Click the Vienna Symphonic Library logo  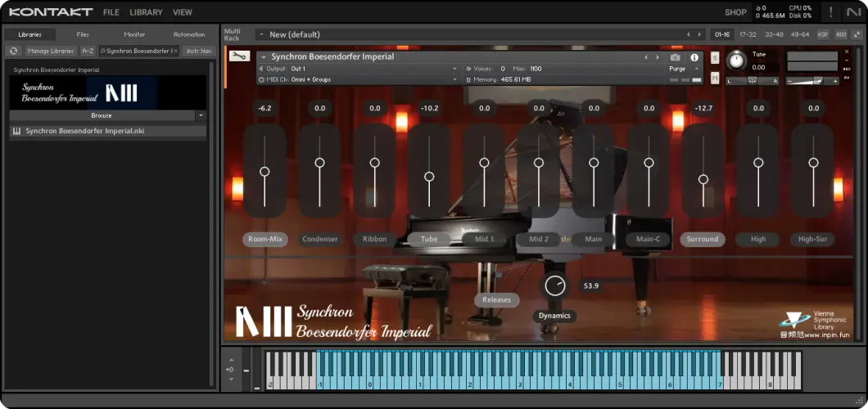[x=811, y=320]
